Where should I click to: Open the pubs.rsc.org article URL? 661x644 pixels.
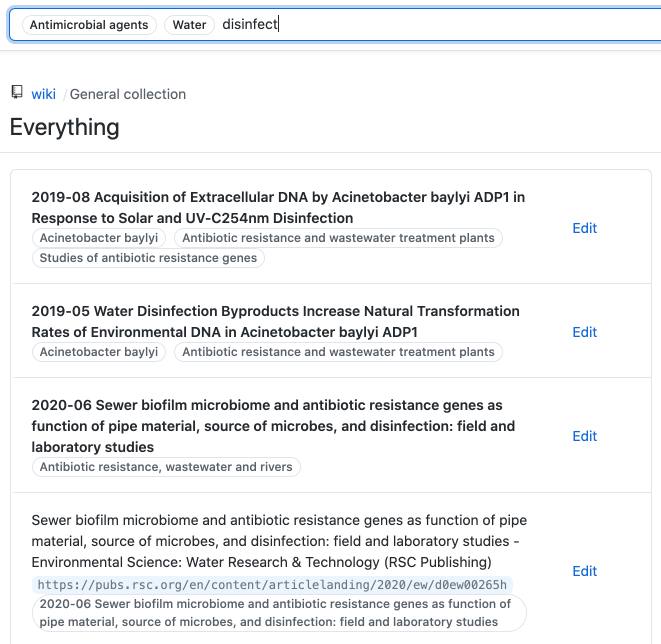click(272, 584)
